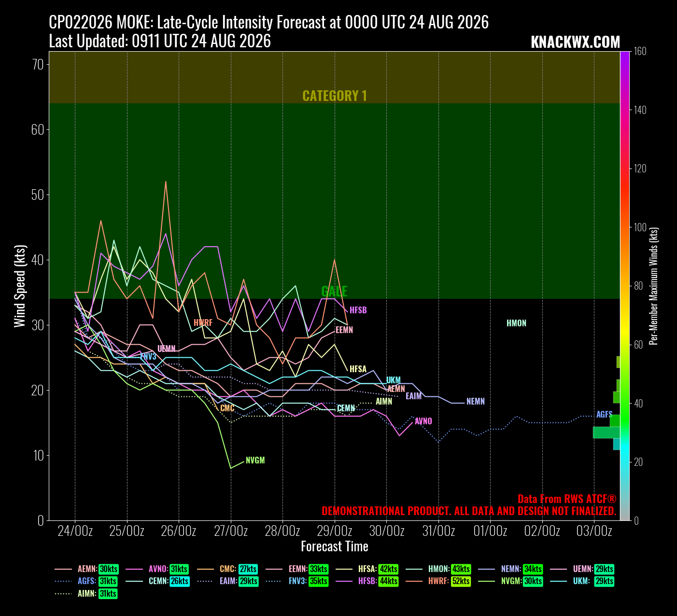The image size is (677, 616).
Task: Select the 01/00z tick on the time axis
Action: pos(491,532)
